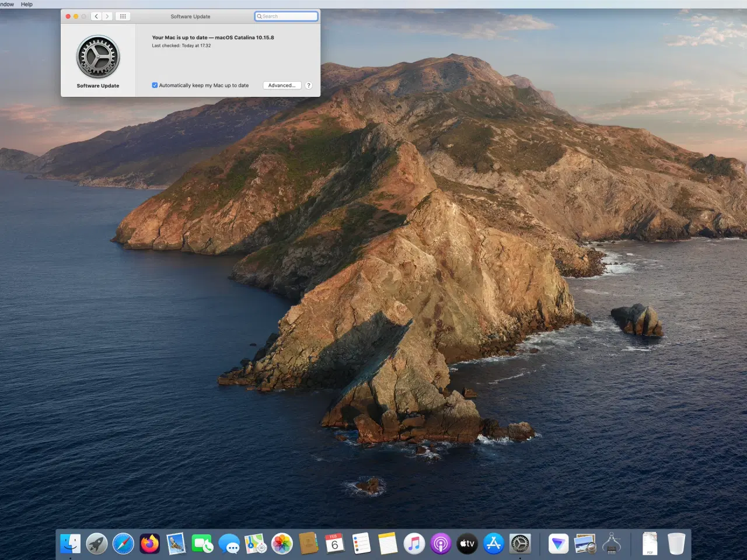Click the Software Update gear icon
Image resolution: width=747 pixels, height=560 pixels.
pyautogui.click(x=97, y=57)
